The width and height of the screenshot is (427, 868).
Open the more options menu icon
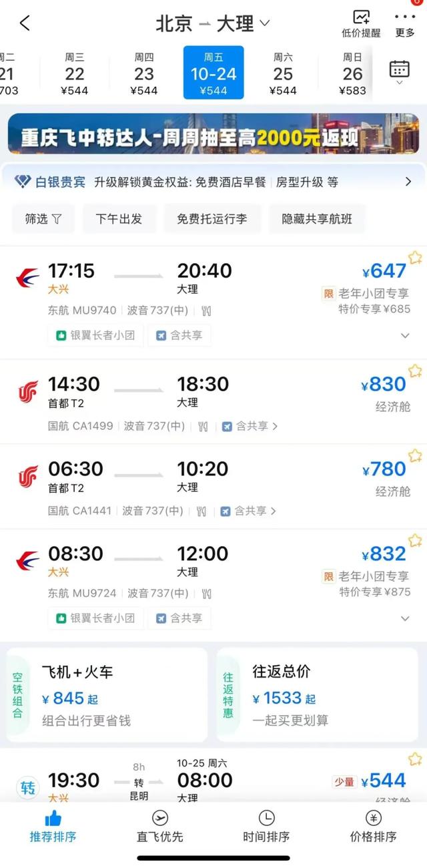coord(405,23)
